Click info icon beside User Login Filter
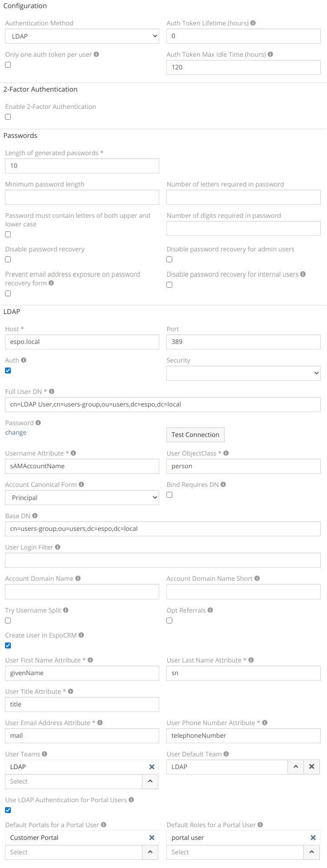The image size is (327, 868). pos(58,547)
